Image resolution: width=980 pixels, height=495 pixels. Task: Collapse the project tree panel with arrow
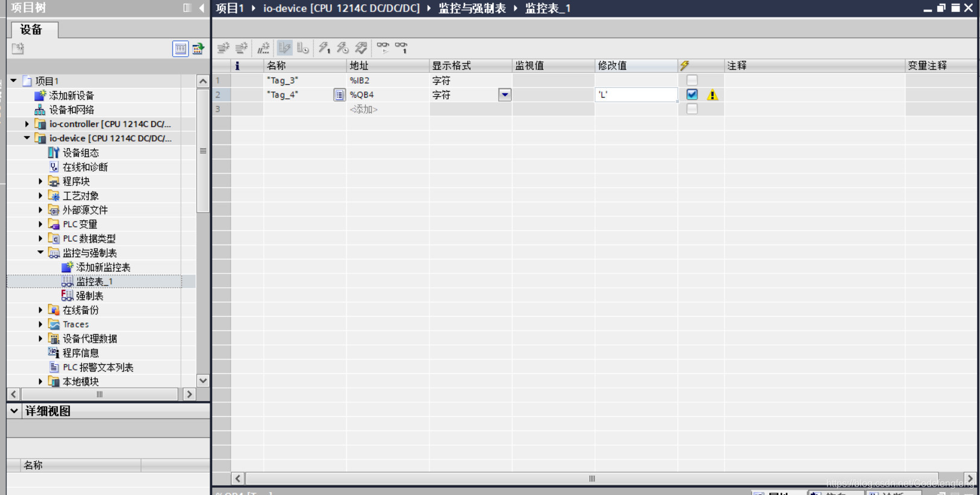point(202,8)
